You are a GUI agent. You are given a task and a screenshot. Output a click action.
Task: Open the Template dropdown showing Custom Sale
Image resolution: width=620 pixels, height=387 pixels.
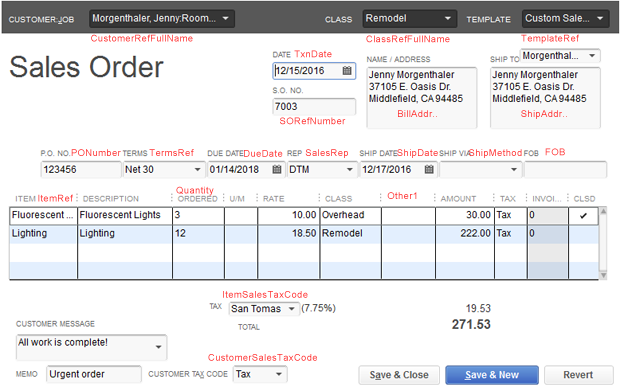pyautogui.click(x=600, y=19)
